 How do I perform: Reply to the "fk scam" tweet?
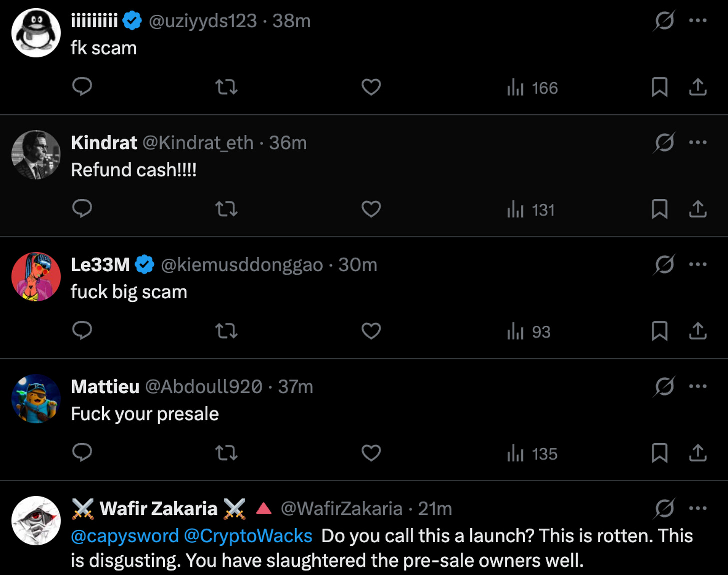tap(82, 87)
